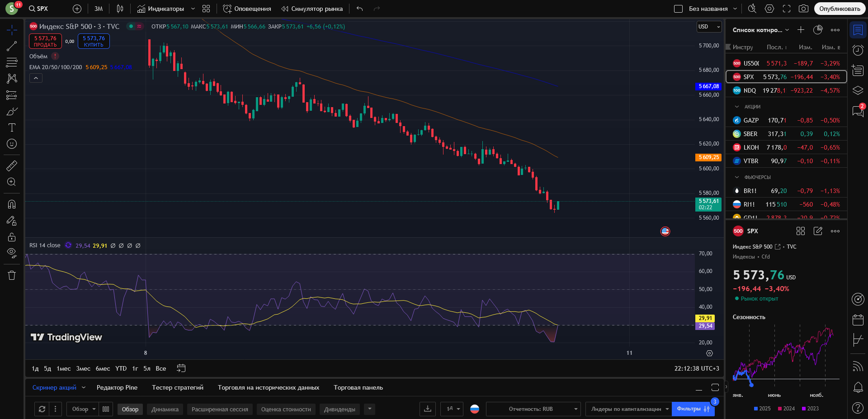Click the Опубликовать button

[x=840, y=9]
